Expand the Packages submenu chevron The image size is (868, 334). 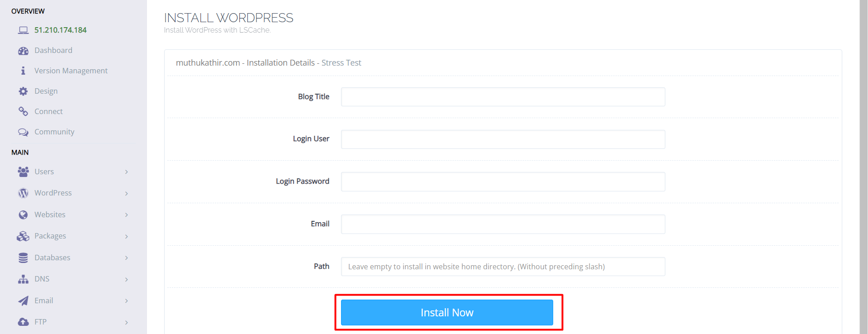click(127, 236)
